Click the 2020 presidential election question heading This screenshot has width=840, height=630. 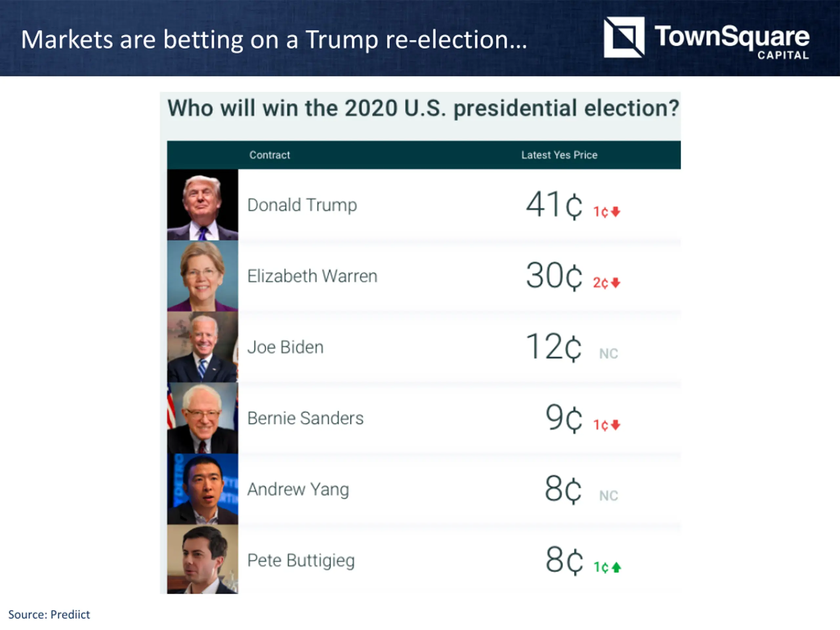pyautogui.click(x=423, y=108)
